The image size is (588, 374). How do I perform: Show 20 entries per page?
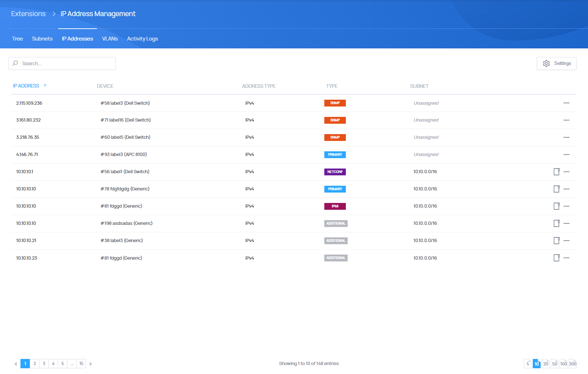[546, 364]
